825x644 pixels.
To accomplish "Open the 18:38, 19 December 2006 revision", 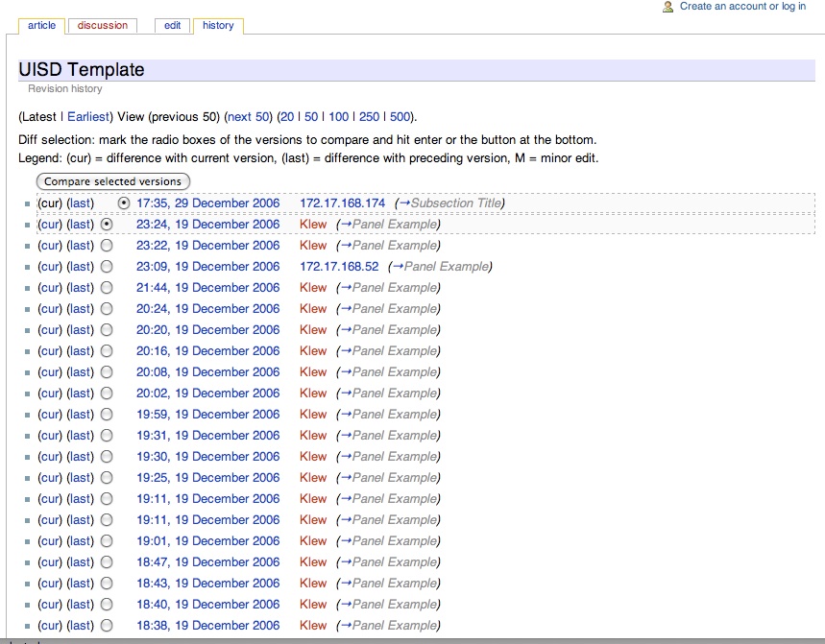I will click(x=207, y=626).
